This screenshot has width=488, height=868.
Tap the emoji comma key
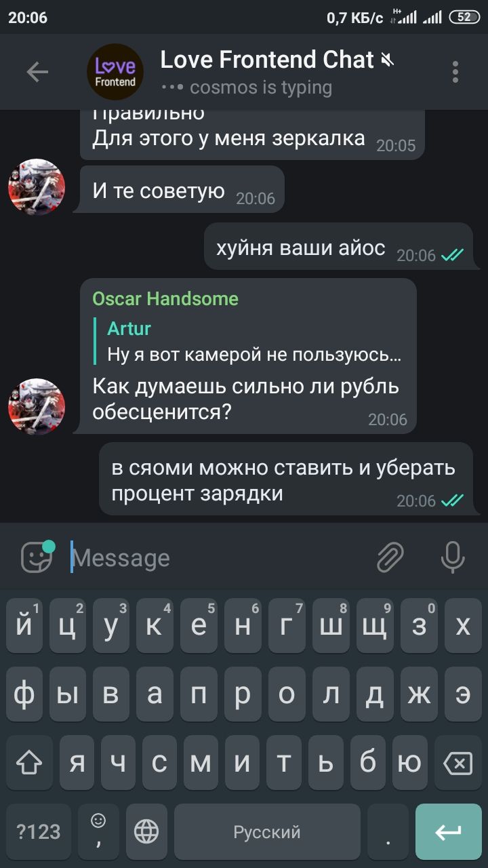click(98, 831)
